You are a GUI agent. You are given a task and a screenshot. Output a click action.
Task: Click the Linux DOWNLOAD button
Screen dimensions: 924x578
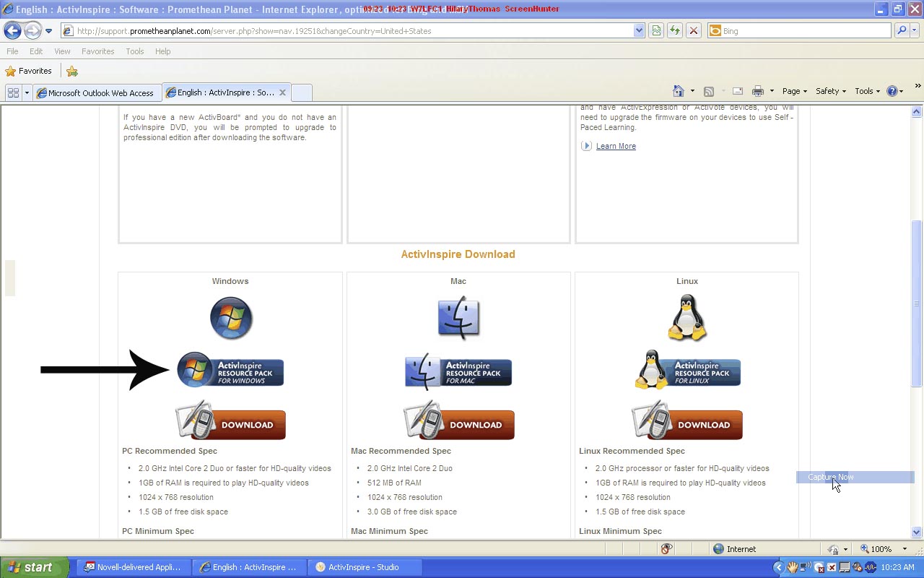687,420
